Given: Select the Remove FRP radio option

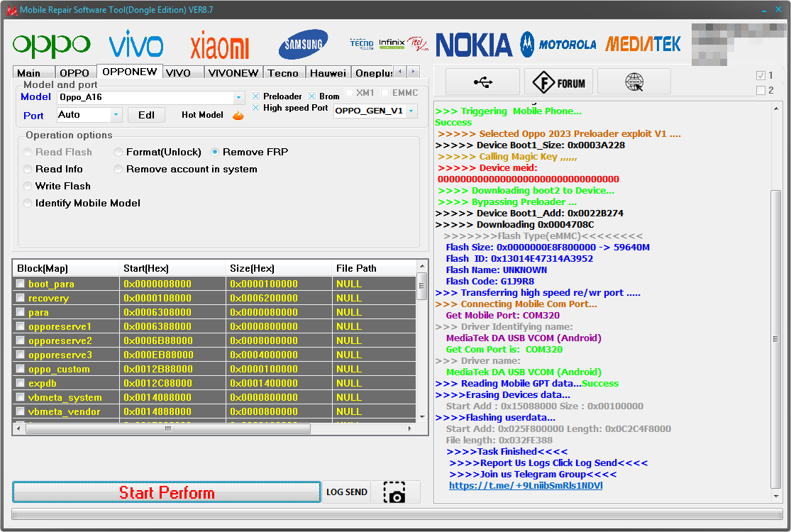Looking at the screenshot, I should [215, 152].
